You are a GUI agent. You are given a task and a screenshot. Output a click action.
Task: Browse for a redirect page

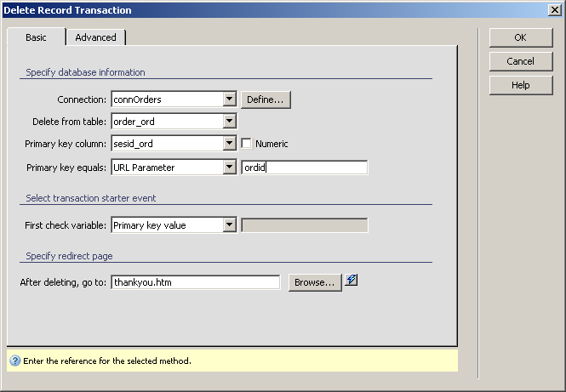tap(315, 282)
